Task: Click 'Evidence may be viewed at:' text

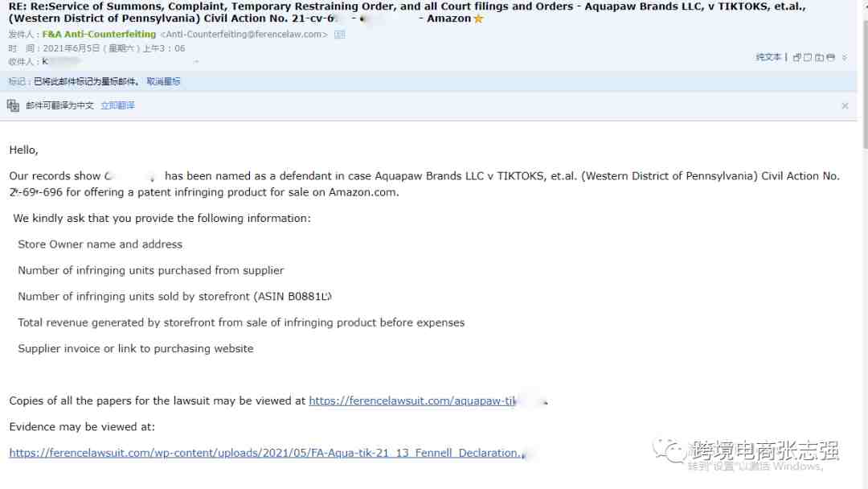Action: (x=82, y=426)
